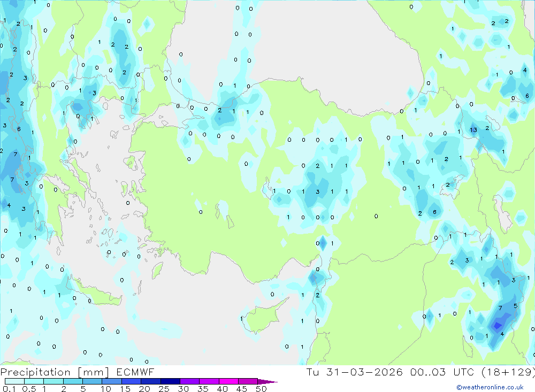Open the weatheronline.co.uk credit link
535x392 pixels.
point(490,387)
